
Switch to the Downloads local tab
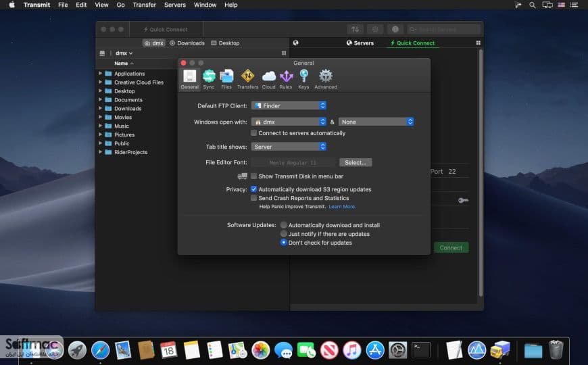[187, 43]
